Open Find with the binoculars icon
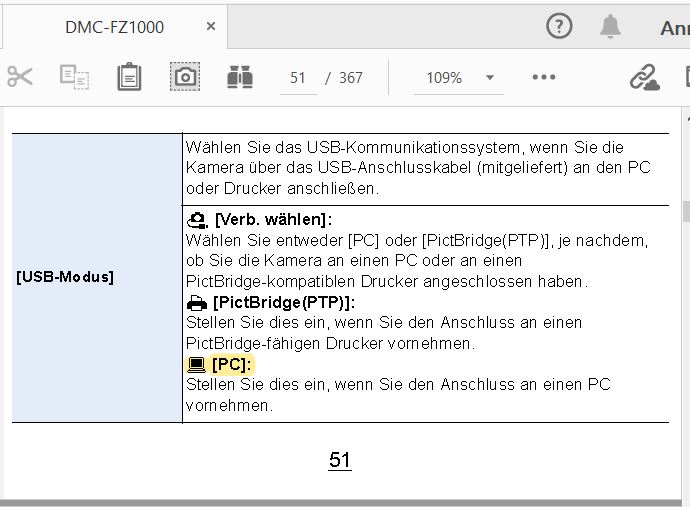 [240, 77]
